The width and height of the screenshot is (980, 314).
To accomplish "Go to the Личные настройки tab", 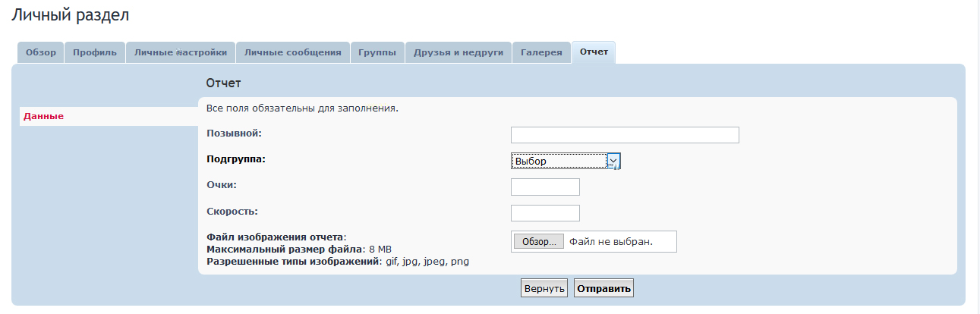I will coord(181,53).
